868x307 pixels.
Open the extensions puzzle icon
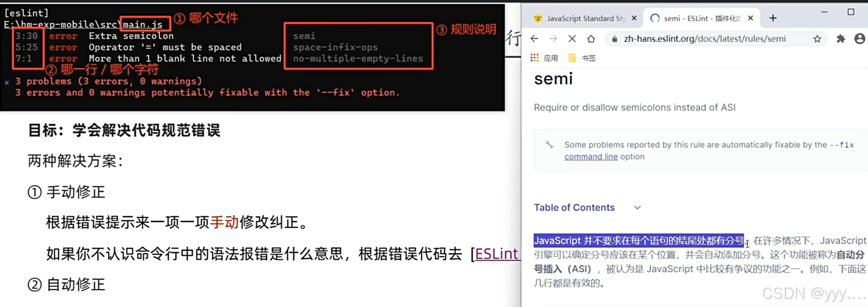(x=841, y=39)
